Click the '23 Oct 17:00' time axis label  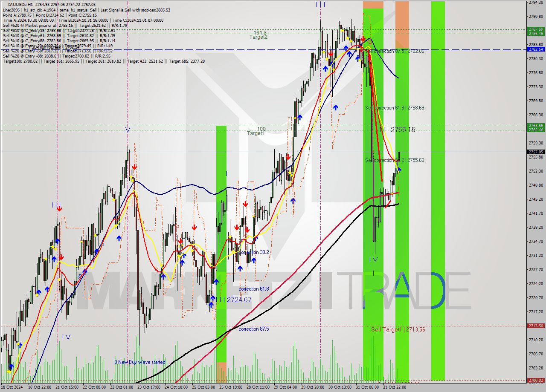149,387
